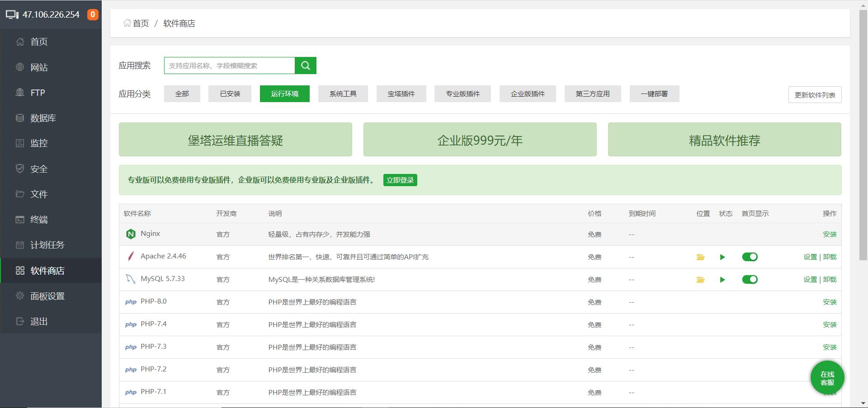
Task: Select the 已安装 category tab
Action: pyautogui.click(x=230, y=94)
